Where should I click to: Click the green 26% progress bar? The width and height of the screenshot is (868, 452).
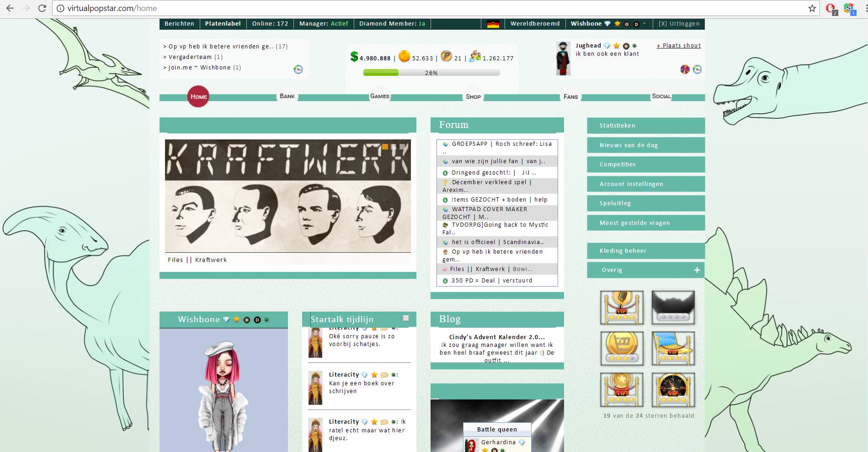(x=431, y=73)
